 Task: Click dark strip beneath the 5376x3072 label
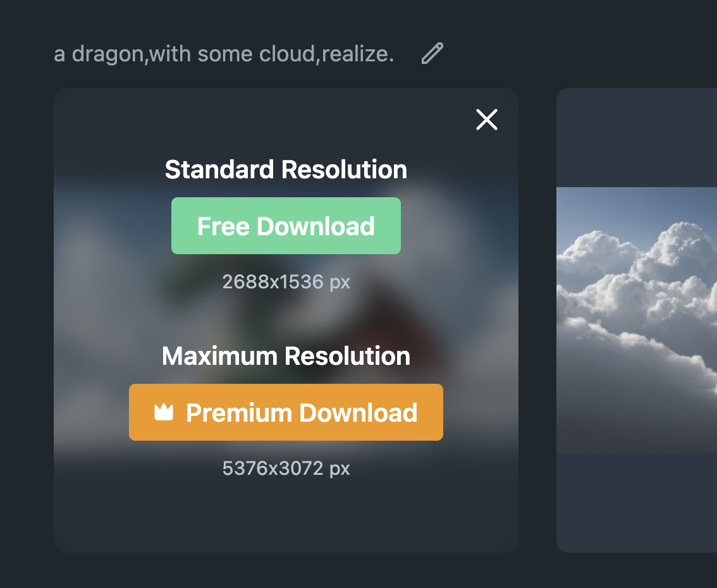point(286,515)
